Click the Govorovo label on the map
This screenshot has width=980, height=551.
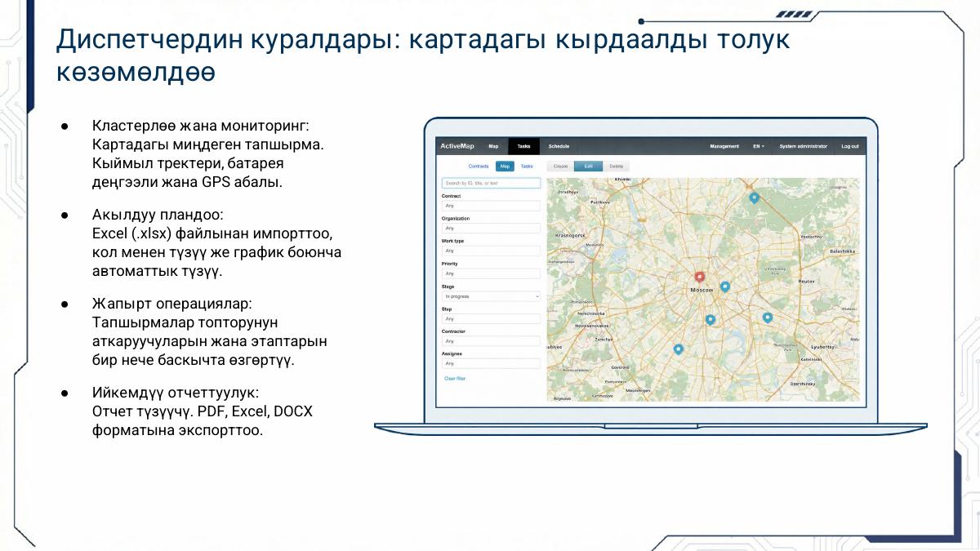point(619,367)
